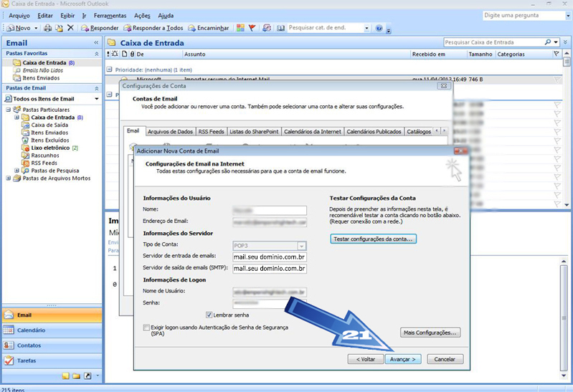Enable Exigir logon usando SPA checkbox
Image resolution: width=573 pixels, height=392 pixels.
point(146,328)
